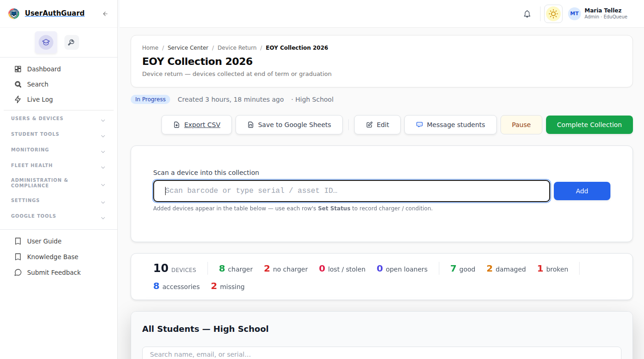Click 'Created 3 hours, 18 minutes ago' text
Screen dimensions: 644x359
(x=230, y=99)
